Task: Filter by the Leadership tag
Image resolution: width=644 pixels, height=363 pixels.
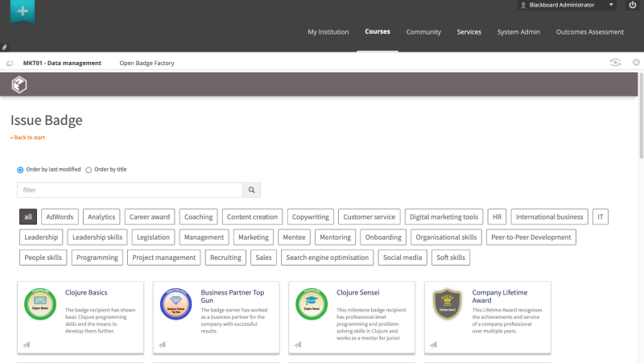Action: coord(41,237)
